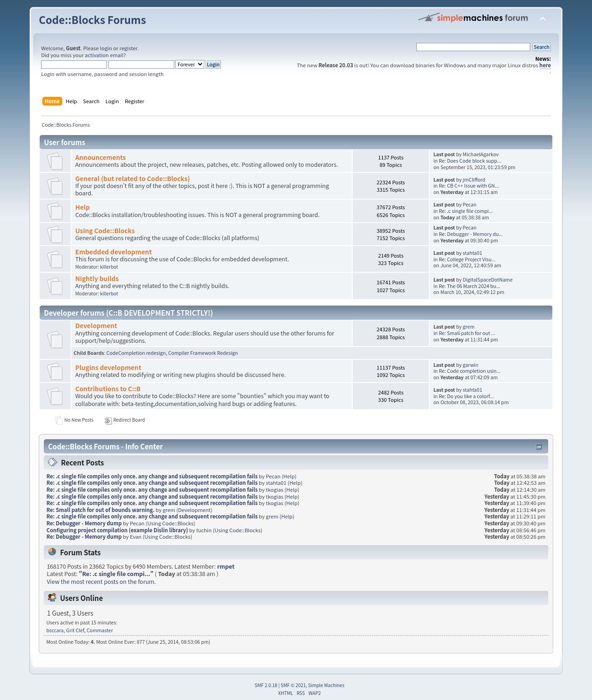Open the Search menu item

91,101
